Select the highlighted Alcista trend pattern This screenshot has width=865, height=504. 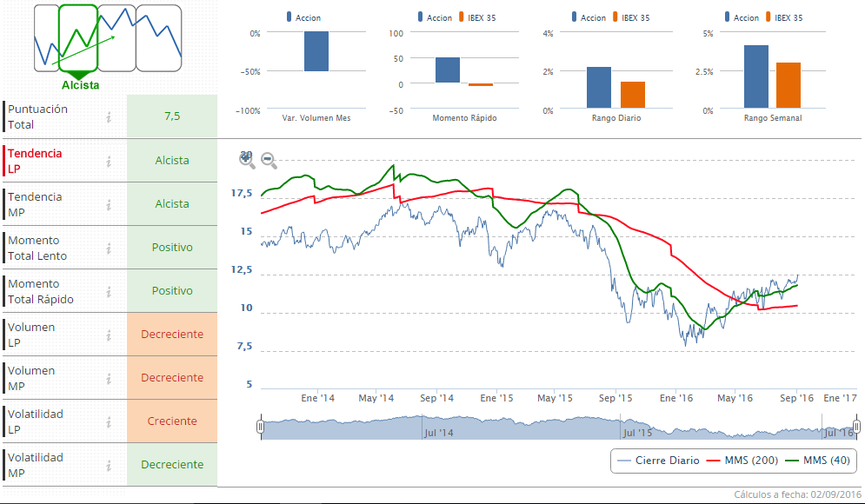78,38
